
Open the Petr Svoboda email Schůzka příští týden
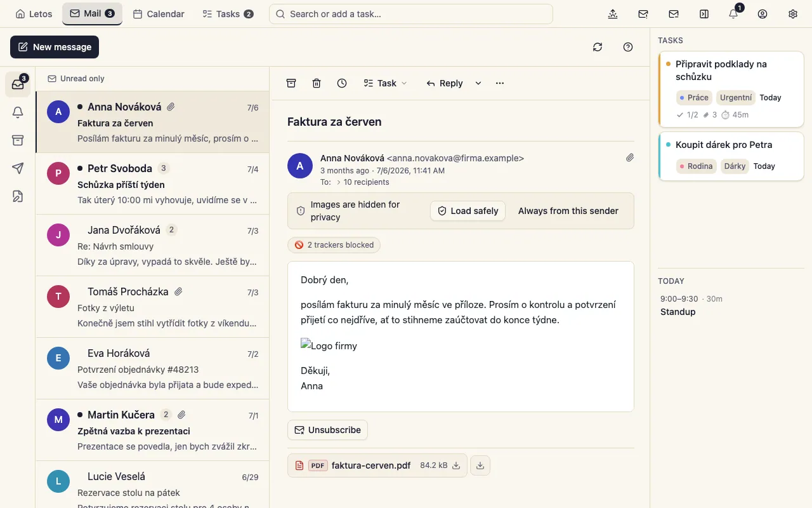[x=152, y=184]
